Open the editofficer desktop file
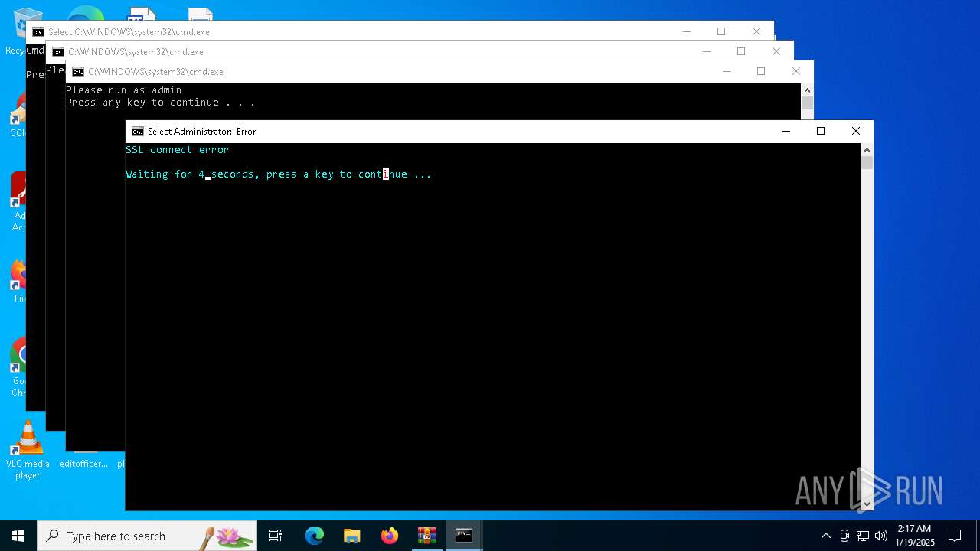Image resolution: width=980 pixels, height=551 pixels. (85, 463)
